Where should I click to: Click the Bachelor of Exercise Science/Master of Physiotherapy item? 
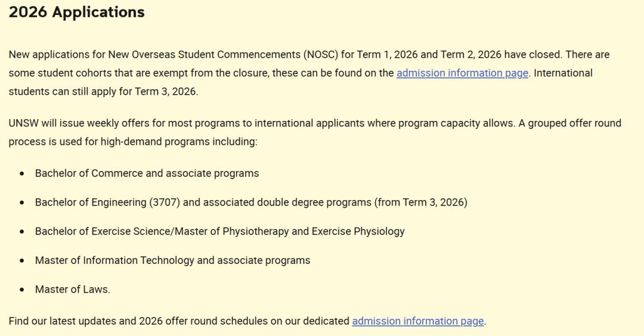(x=219, y=231)
